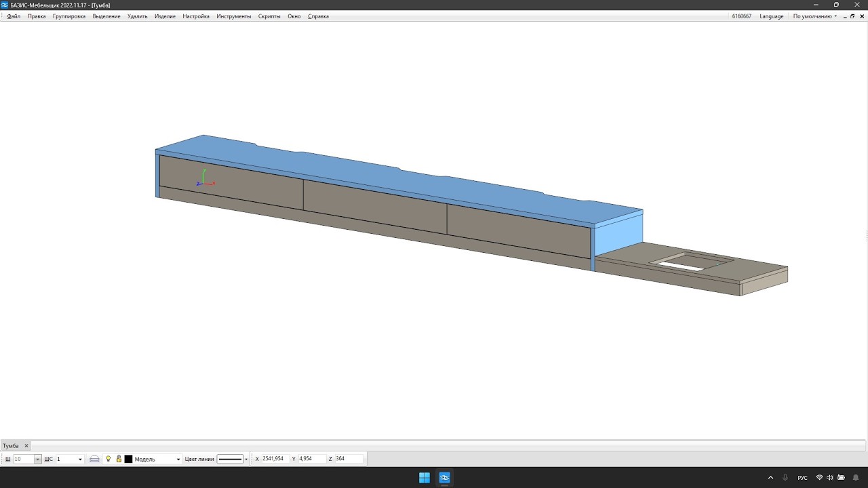Click the microphone tray icon
Viewport: 868px width, 488px height.
785,478
